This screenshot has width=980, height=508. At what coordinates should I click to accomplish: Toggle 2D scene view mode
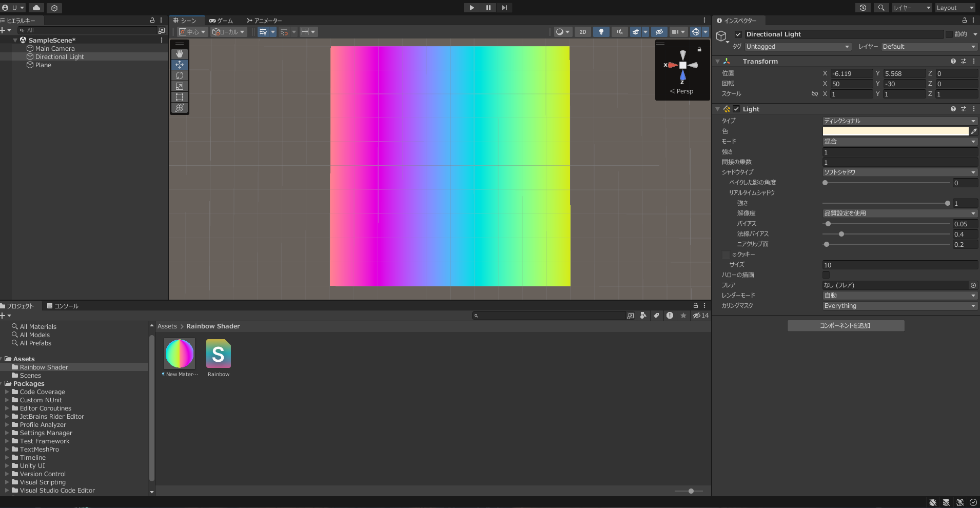[583, 32]
